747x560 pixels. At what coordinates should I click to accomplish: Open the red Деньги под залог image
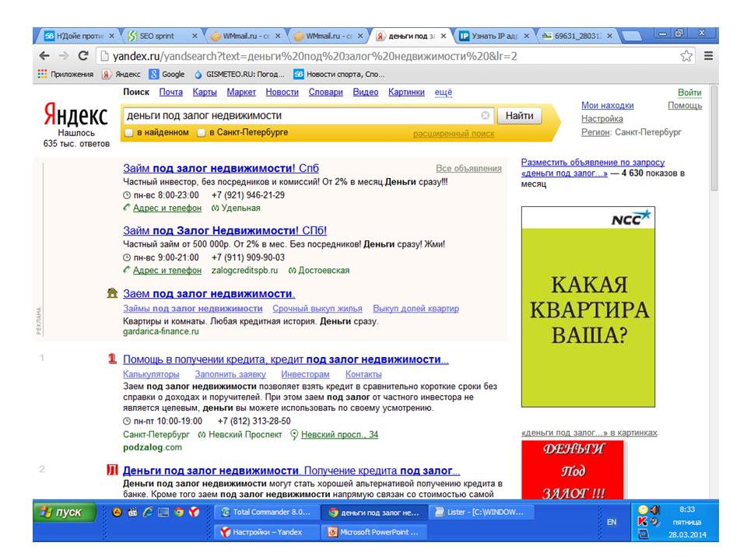(x=573, y=469)
